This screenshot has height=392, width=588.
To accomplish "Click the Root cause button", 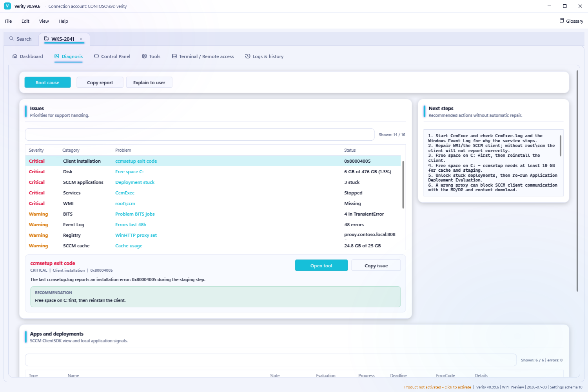I will click(47, 82).
